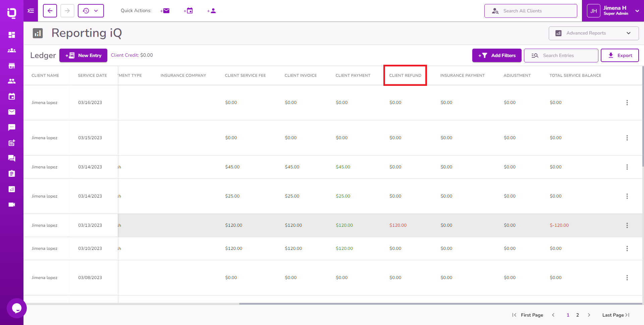Screen dimensions: 644x325
Task: Select the Calendar icon in the sidebar
Action: pos(12,96)
